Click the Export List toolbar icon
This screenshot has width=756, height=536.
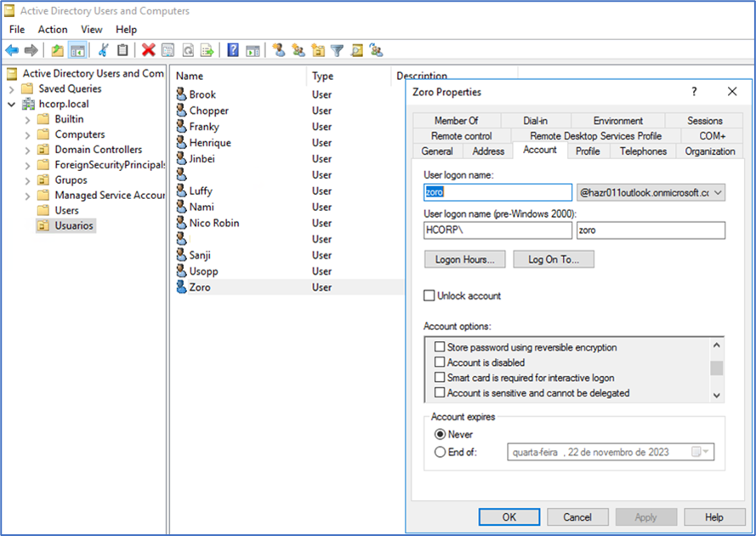click(207, 51)
